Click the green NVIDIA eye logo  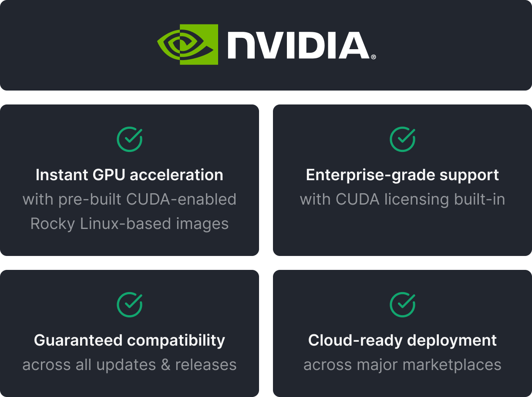[188, 44]
